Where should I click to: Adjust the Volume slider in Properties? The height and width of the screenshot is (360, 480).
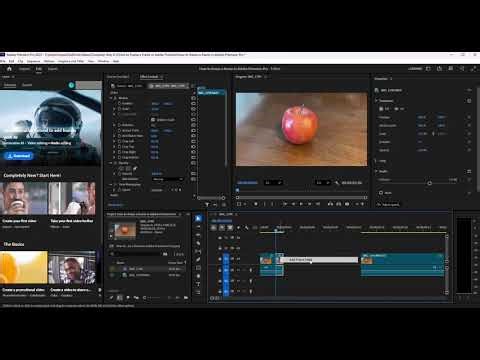429,183
